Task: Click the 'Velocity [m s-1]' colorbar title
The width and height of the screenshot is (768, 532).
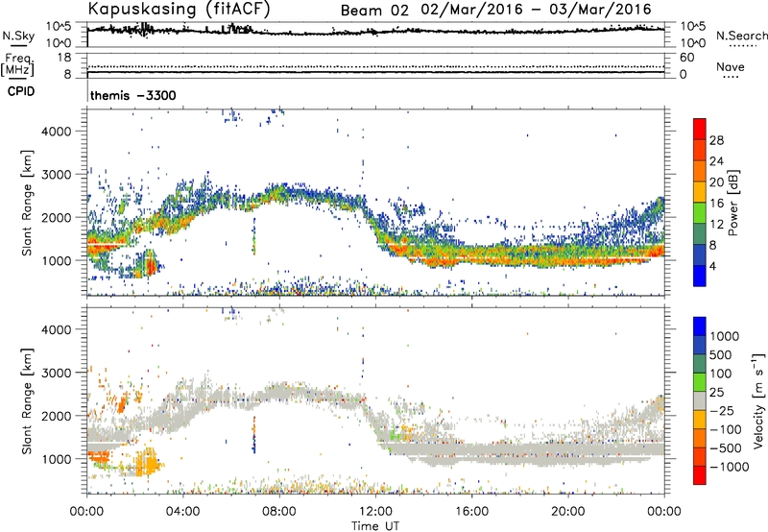Action: click(x=758, y=400)
